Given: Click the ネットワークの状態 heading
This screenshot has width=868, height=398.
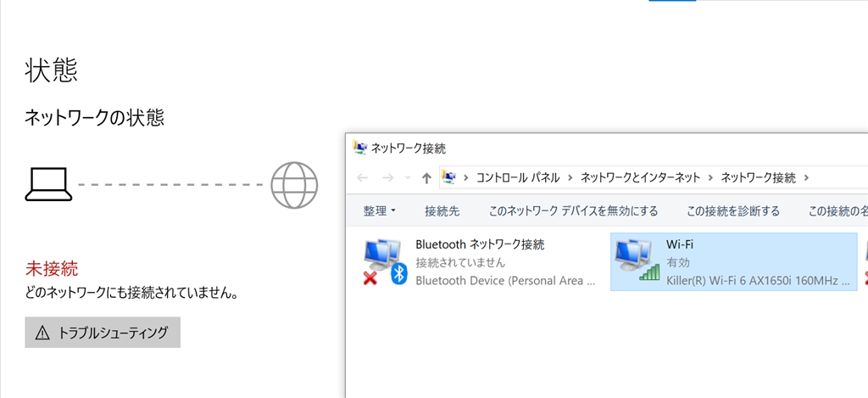Looking at the screenshot, I should click(x=94, y=117).
